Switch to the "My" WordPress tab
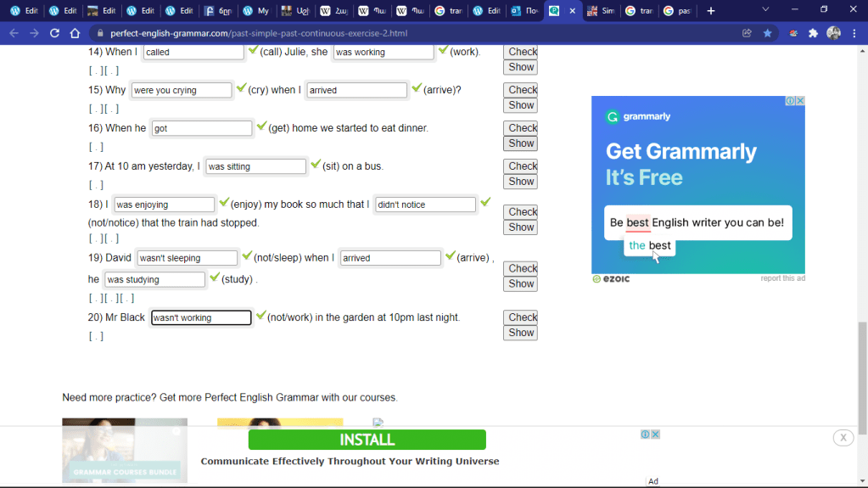Screen dimensions: 868x488 (255, 11)
